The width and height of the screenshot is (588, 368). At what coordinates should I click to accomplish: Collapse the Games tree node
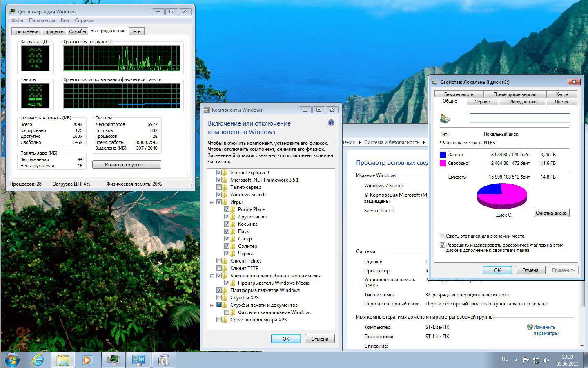tap(212, 202)
